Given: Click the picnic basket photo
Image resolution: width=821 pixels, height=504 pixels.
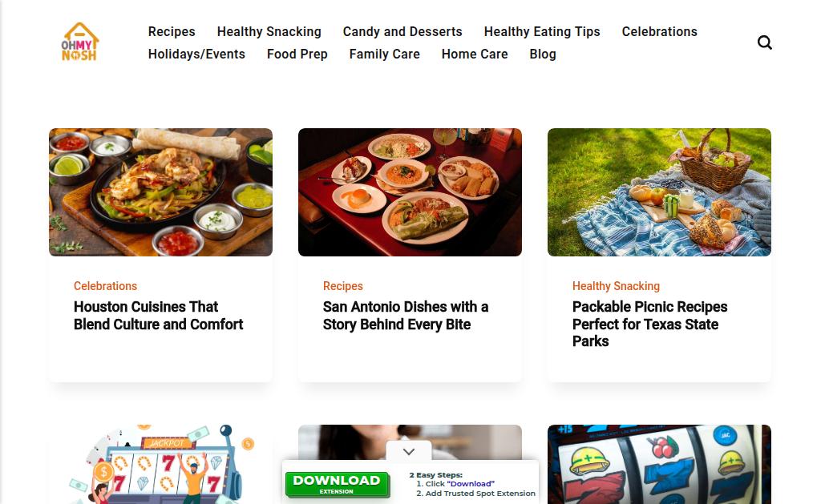Looking at the screenshot, I should (659, 192).
